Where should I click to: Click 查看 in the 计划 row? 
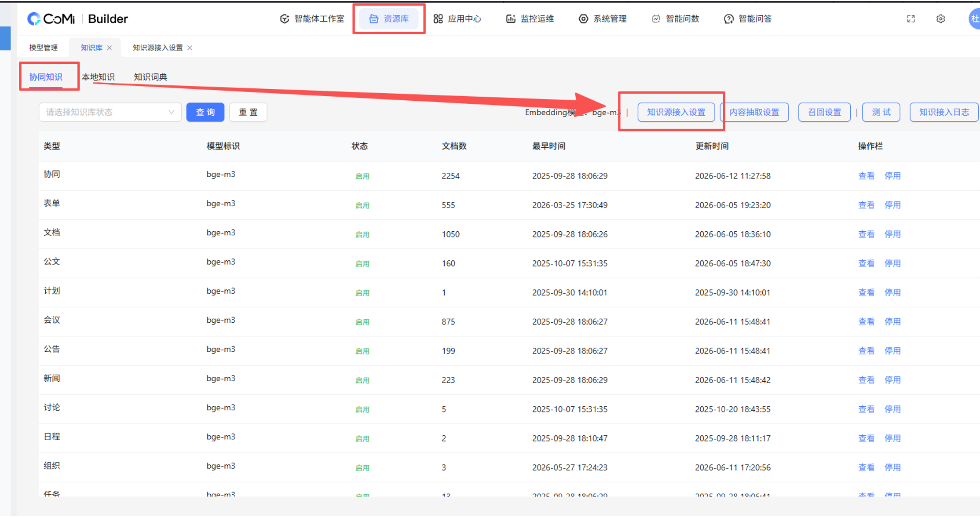(x=866, y=292)
